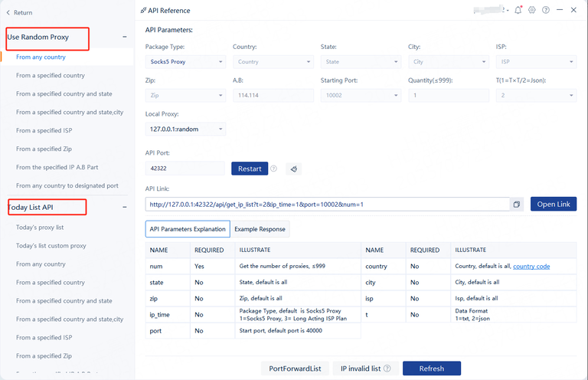Select the API Parameters Explanation tab

pyautogui.click(x=188, y=229)
